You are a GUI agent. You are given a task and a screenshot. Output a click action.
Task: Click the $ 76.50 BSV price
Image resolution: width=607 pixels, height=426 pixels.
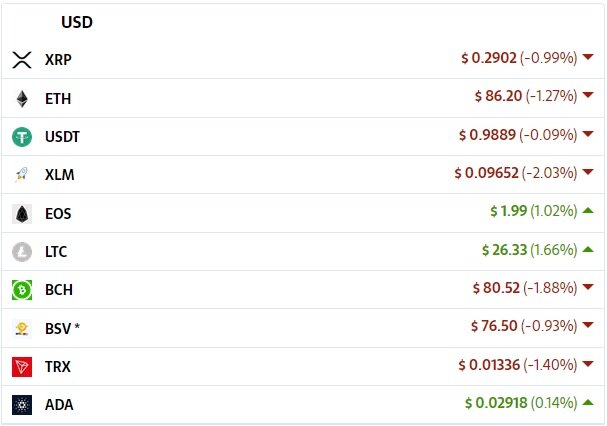point(494,326)
